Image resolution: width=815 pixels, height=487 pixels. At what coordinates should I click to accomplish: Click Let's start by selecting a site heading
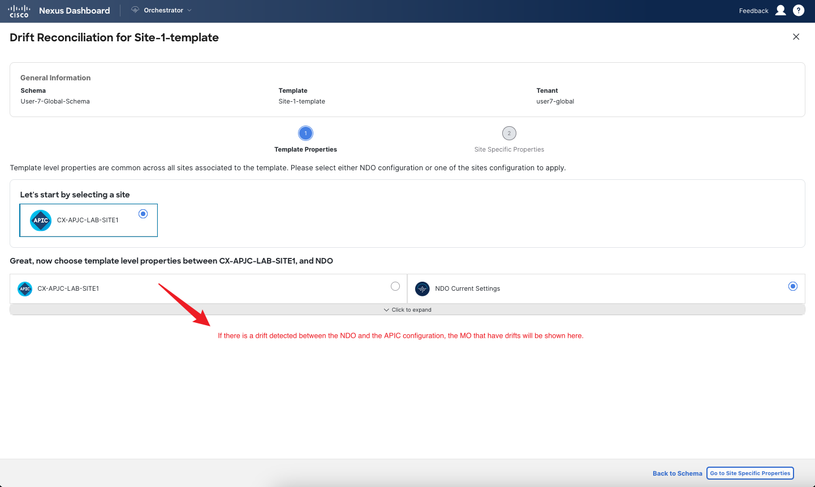click(x=75, y=194)
